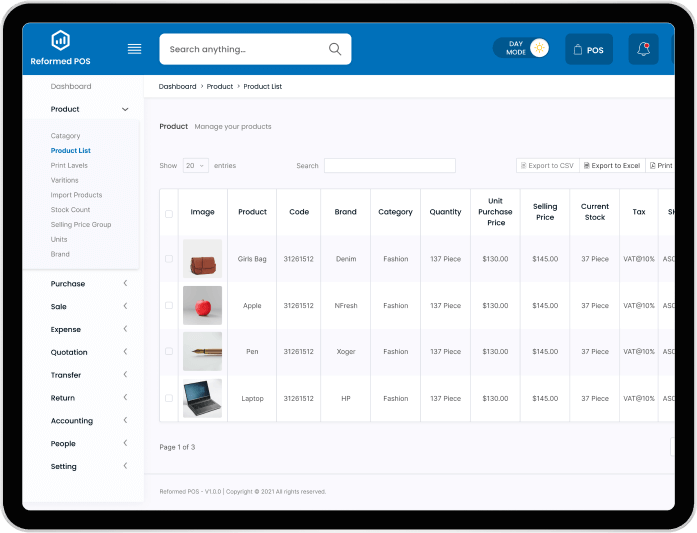The width and height of the screenshot is (697, 533).
Task: Click Dashboard link in breadcrumb
Action: tap(177, 87)
